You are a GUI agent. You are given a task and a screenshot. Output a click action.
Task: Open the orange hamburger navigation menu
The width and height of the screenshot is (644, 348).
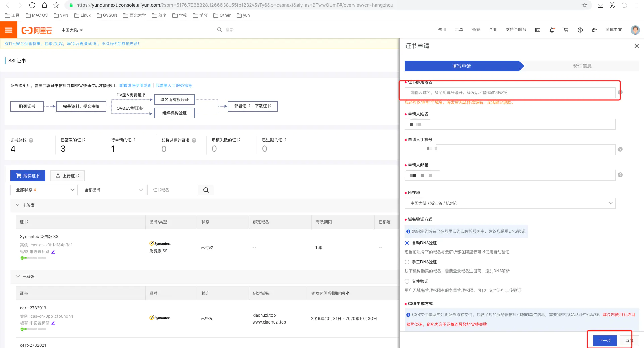point(9,30)
